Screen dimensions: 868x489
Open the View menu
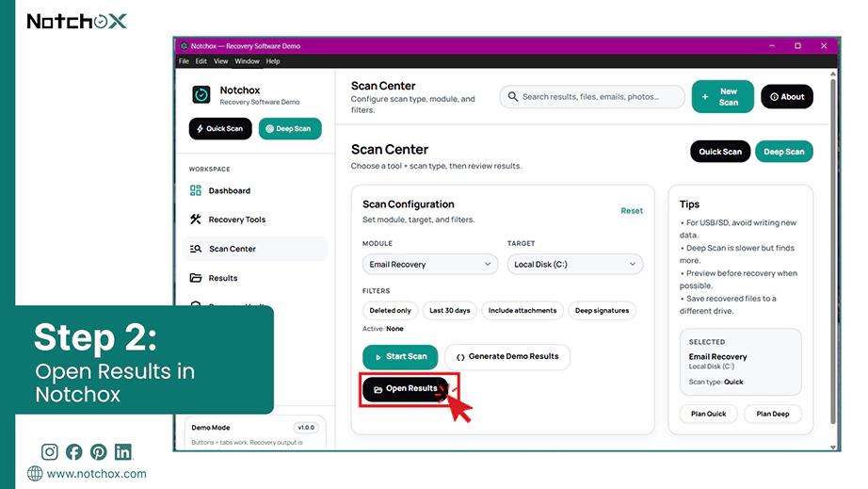(x=221, y=61)
